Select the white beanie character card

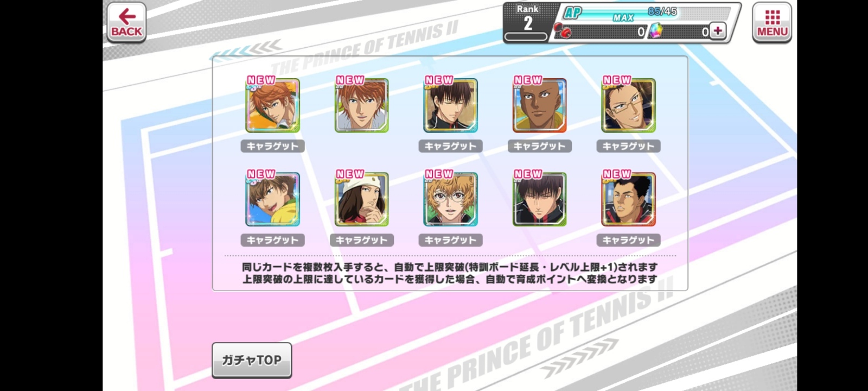point(361,199)
